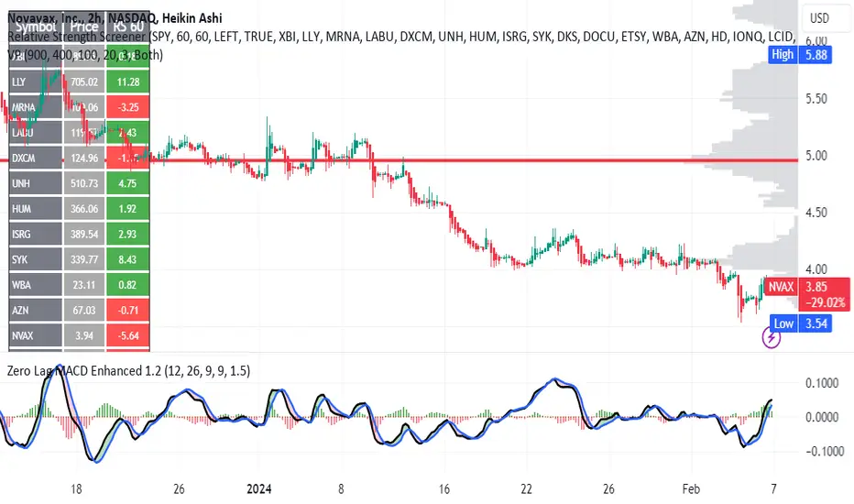Click the green 0.82 RS cell
The image size is (854, 504).
click(x=128, y=285)
